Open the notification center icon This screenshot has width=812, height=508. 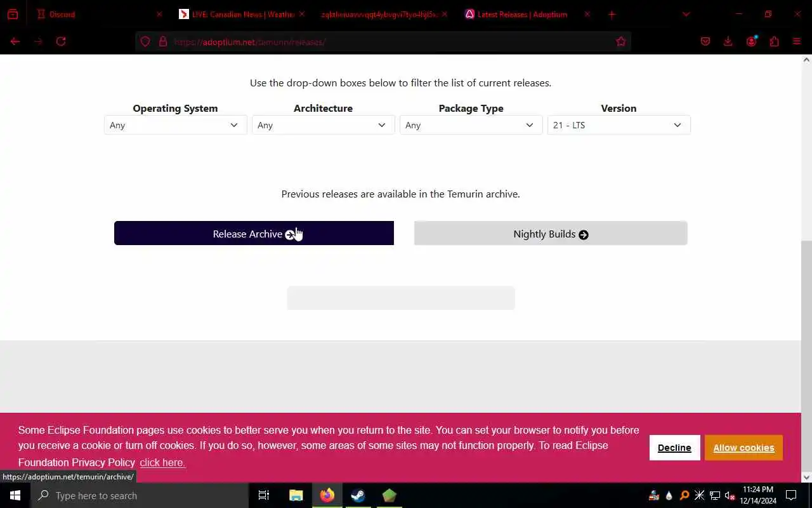click(x=791, y=495)
